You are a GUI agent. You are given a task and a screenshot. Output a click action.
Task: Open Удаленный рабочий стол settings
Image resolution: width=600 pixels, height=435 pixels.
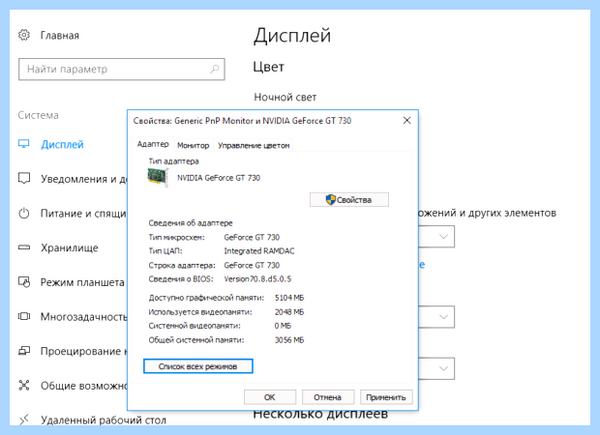(103, 420)
